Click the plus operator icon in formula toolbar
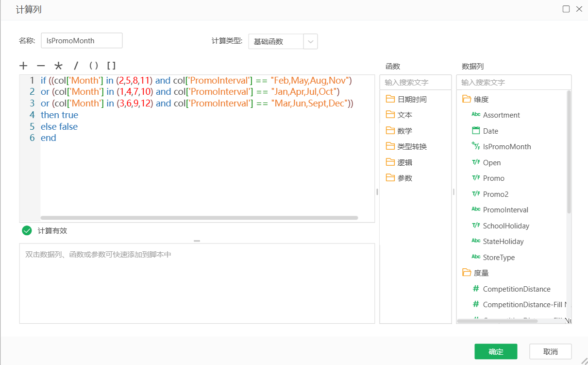Image resolution: width=588 pixels, height=365 pixels. click(x=23, y=66)
